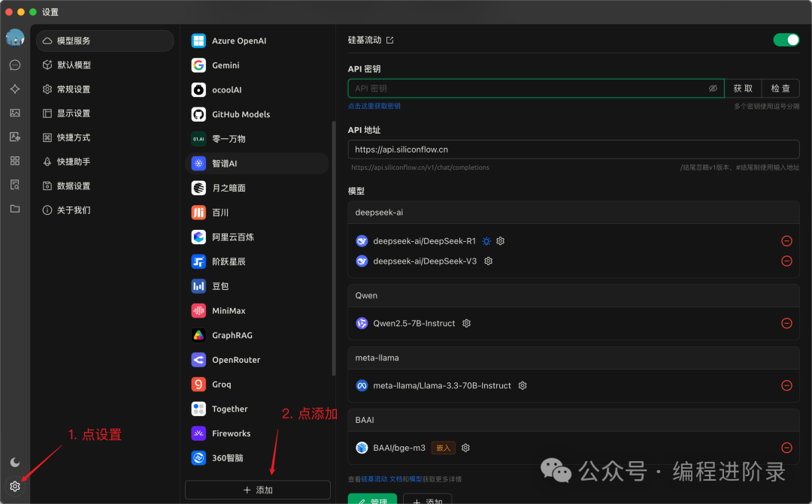Open 数据设置 settings section
Image resolution: width=812 pixels, height=504 pixels.
[105, 186]
